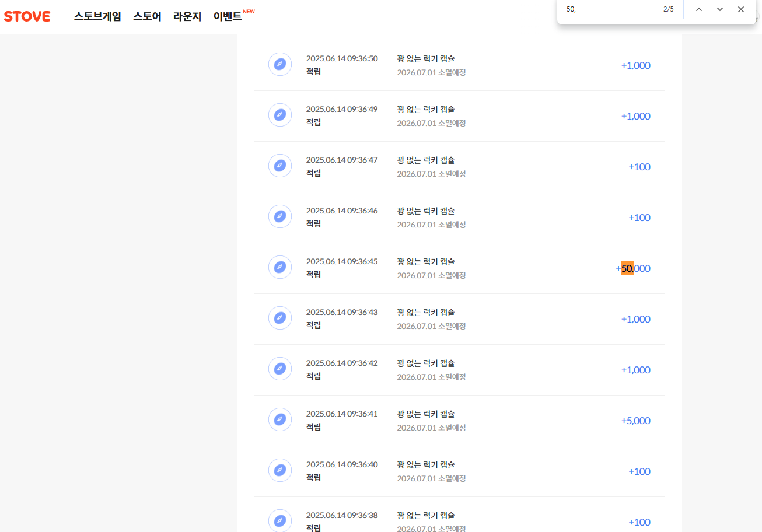The image size is (762, 532).
Task: Select timestamp 2025.06.14 09:36:47
Action: [x=342, y=160]
